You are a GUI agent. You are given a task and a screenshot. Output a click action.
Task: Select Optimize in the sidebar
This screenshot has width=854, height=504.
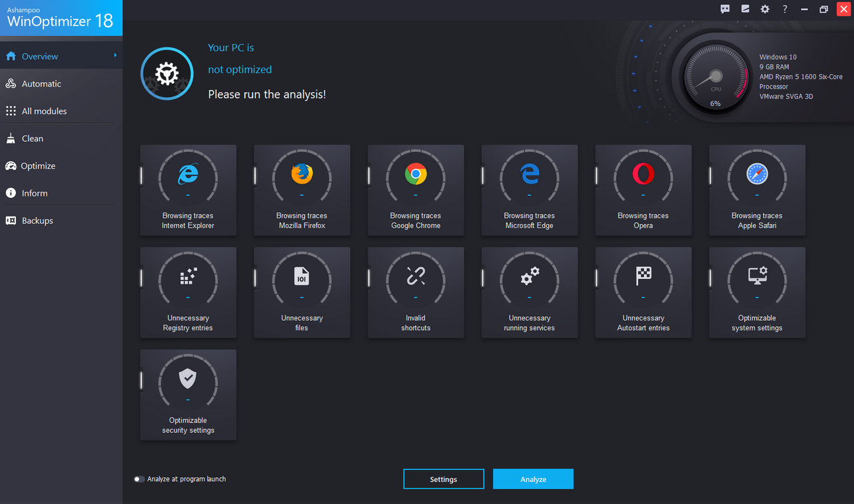61,166
